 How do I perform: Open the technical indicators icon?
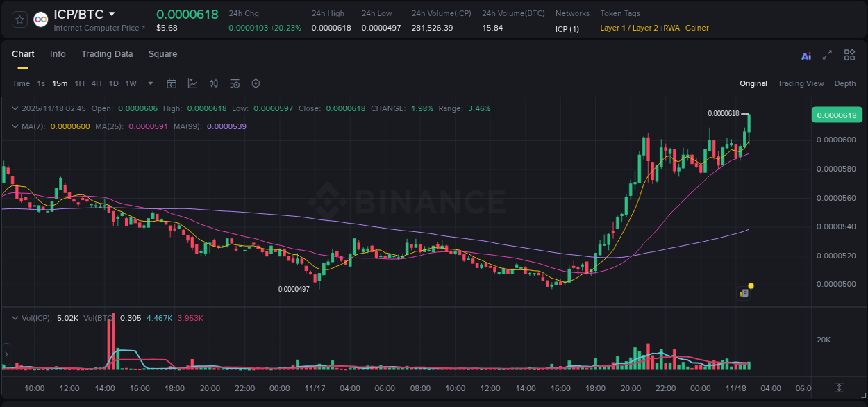coord(234,83)
